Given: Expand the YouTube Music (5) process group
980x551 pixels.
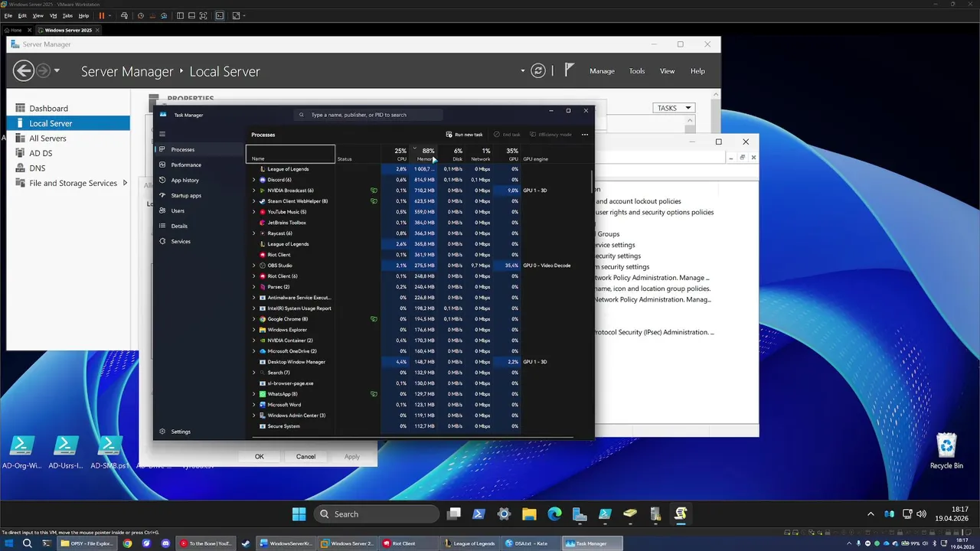Looking at the screenshot, I should 254,212.
